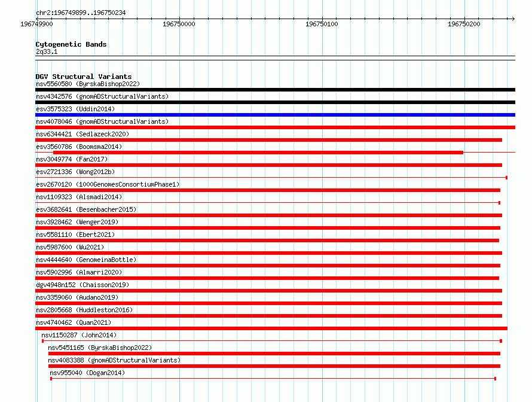The width and height of the screenshot is (532, 402).
Task: Click the red bar under nsv5902996 Almarri2020
Action: pyautogui.click(x=267, y=278)
